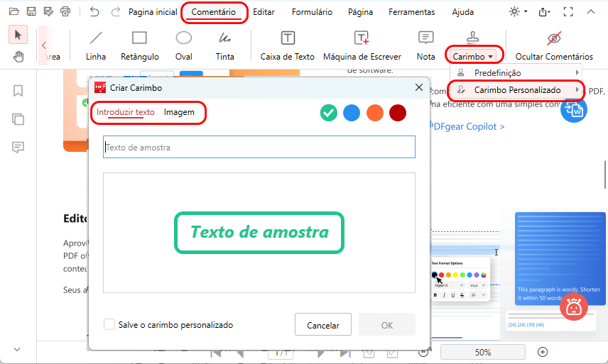
Task: Click the Carimbo stamp icon
Action: pyautogui.click(x=472, y=37)
